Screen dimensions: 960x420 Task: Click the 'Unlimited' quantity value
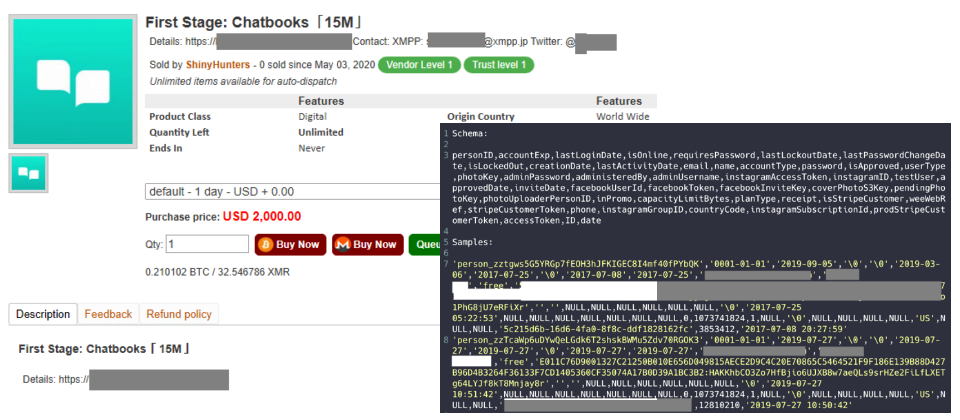321,132
